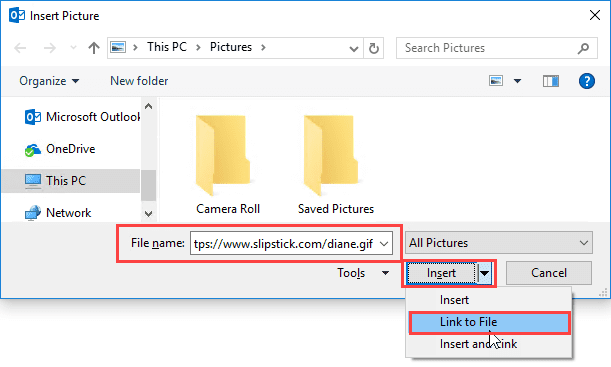The height and width of the screenshot is (367, 611).
Task: Click the New folder button
Action: pyautogui.click(x=139, y=81)
